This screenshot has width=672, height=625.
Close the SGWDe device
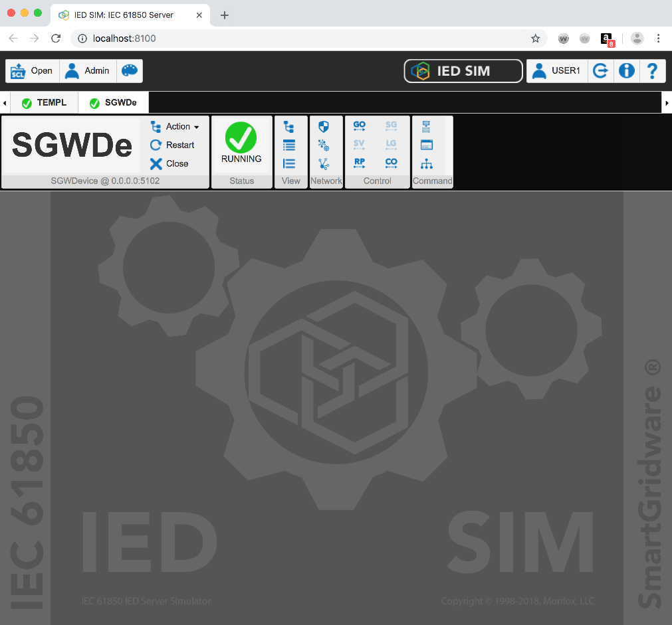[169, 163]
